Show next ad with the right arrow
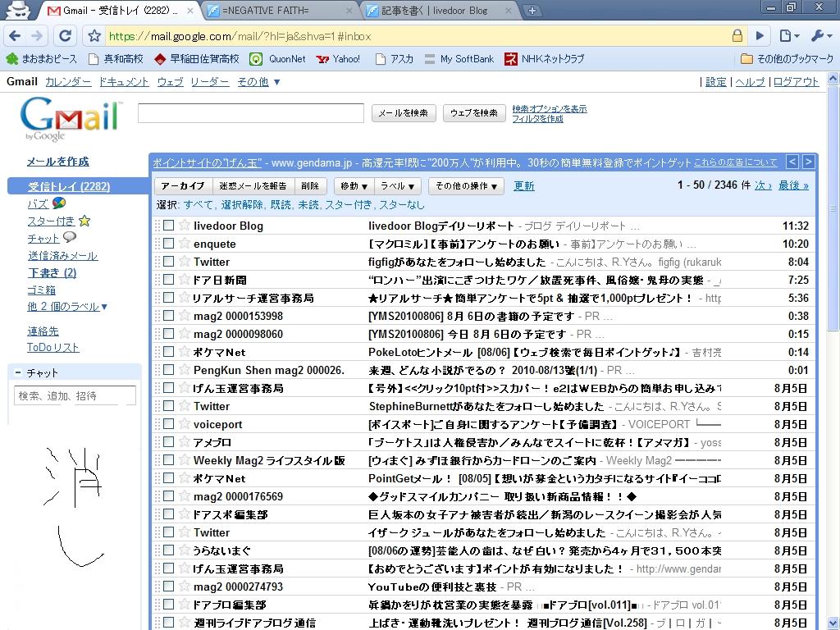Image resolution: width=840 pixels, height=630 pixels. click(x=808, y=162)
